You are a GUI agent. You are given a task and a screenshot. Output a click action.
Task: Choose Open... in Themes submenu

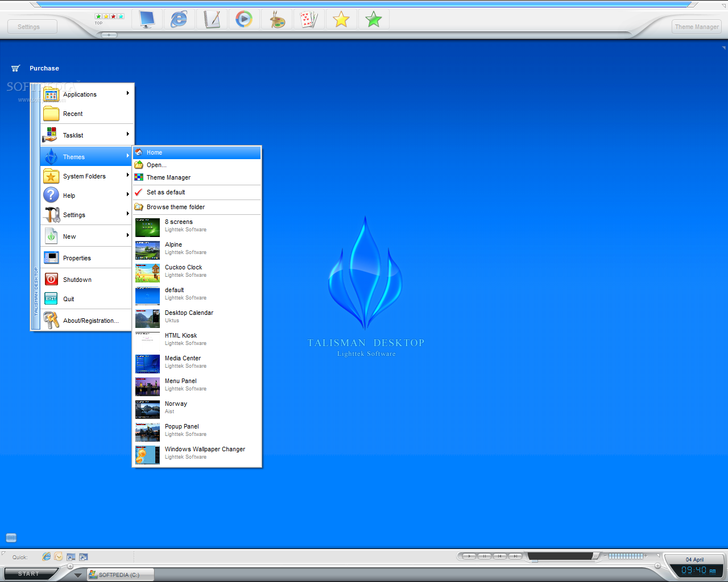click(197, 165)
